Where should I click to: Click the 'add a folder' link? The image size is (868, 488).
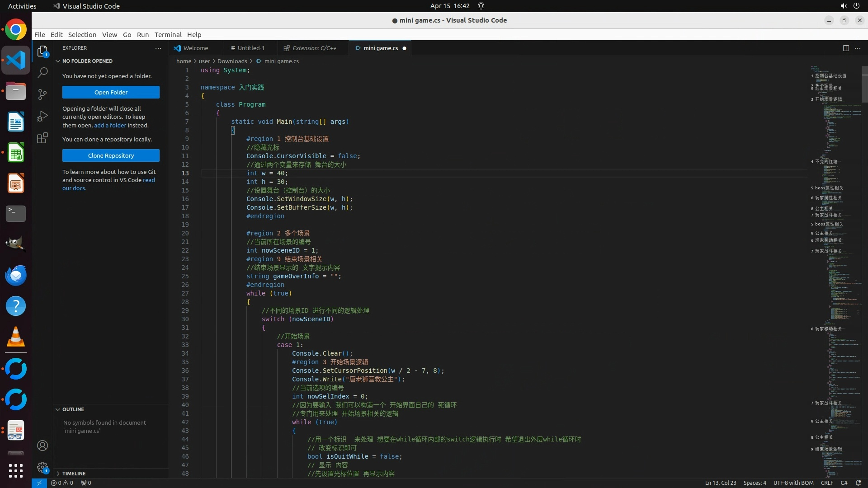pyautogui.click(x=110, y=125)
